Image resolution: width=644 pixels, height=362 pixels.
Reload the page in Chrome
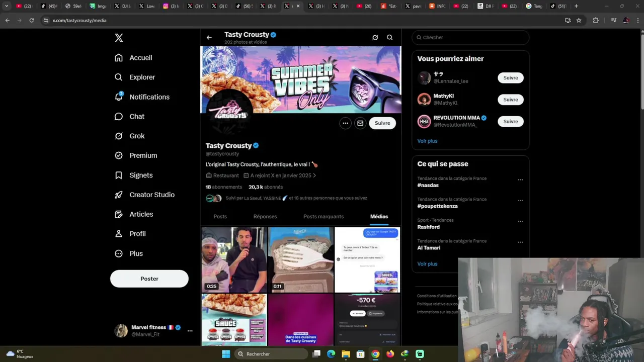coord(31,21)
